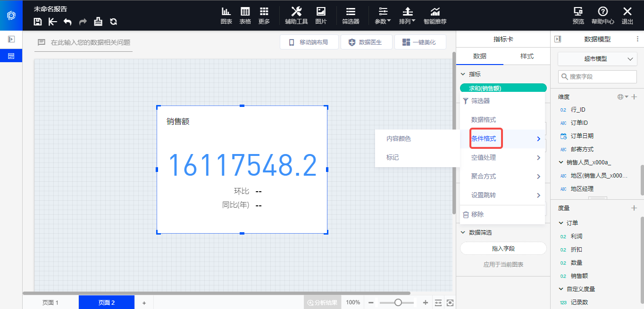The height and width of the screenshot is (309, 644).
Task: Refresh the report with the reload icon
Action: (113, 21)
